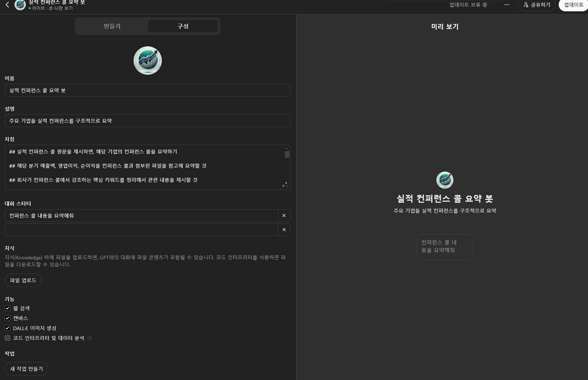Click the '업데이트 보류 중' status text

tap(468, 5)
